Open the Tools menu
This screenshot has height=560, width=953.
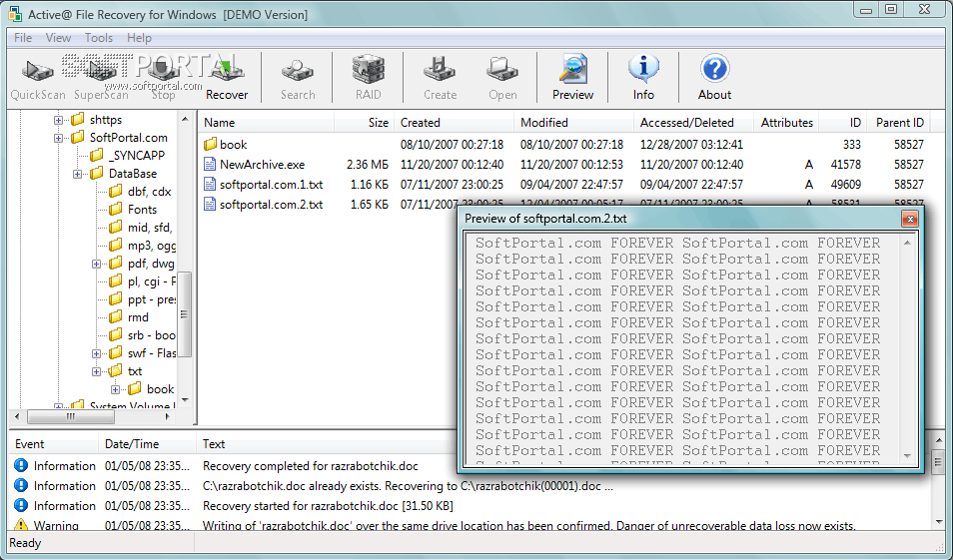(x=99, y=38)
